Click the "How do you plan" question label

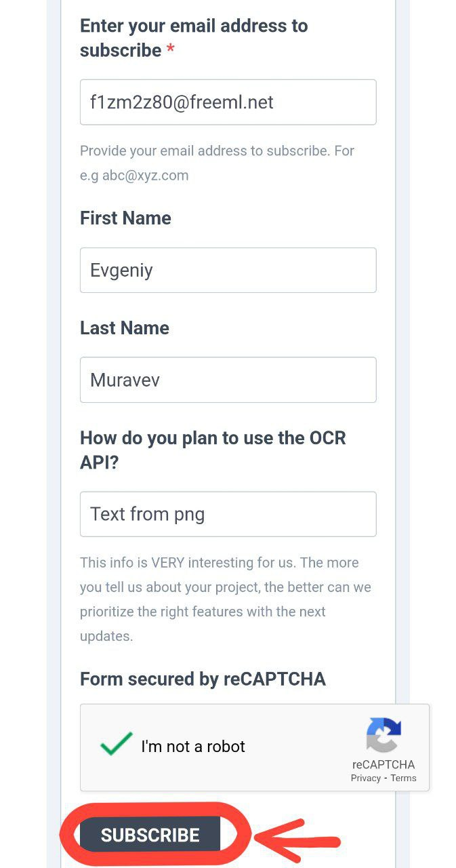(x=213, y=450)
